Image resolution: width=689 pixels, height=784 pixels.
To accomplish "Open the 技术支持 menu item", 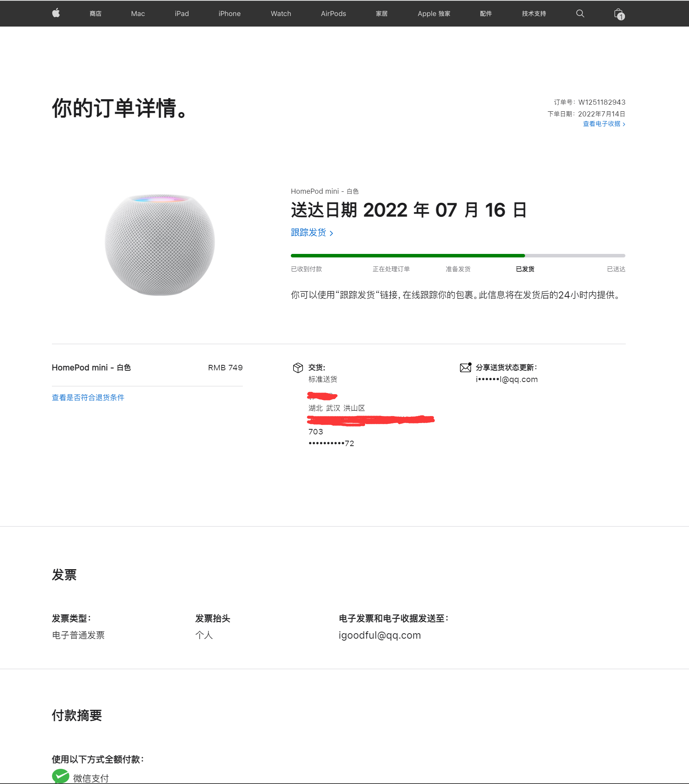I will click(x=534, y=14).
